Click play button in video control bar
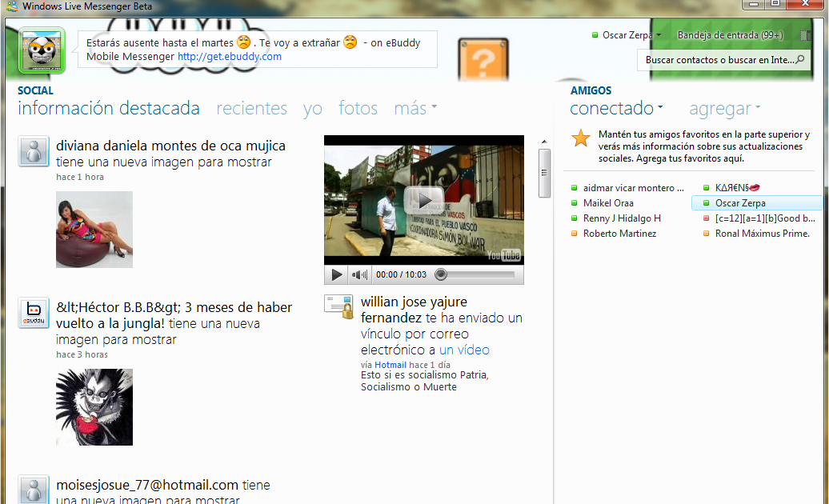829x504 pixels. (336, 274)
